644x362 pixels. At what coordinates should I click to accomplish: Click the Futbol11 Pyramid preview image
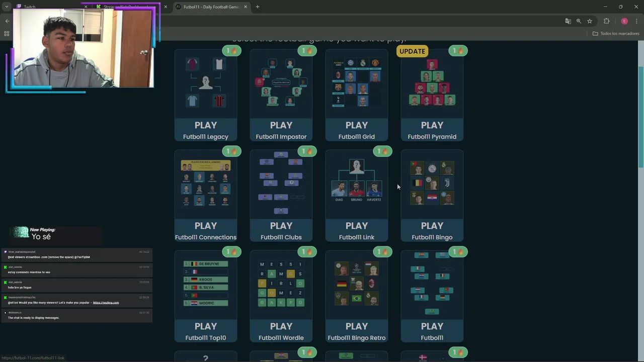pos(432,83)
